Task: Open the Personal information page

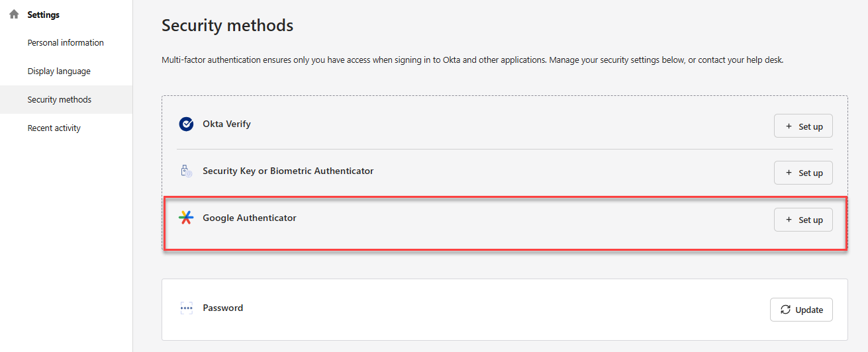Action: pyautogui.click(x=66, y=43)
